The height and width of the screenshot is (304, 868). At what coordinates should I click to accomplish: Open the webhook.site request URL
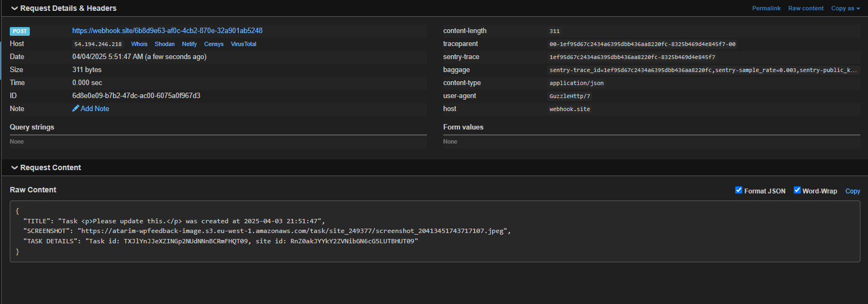[167, 31]
